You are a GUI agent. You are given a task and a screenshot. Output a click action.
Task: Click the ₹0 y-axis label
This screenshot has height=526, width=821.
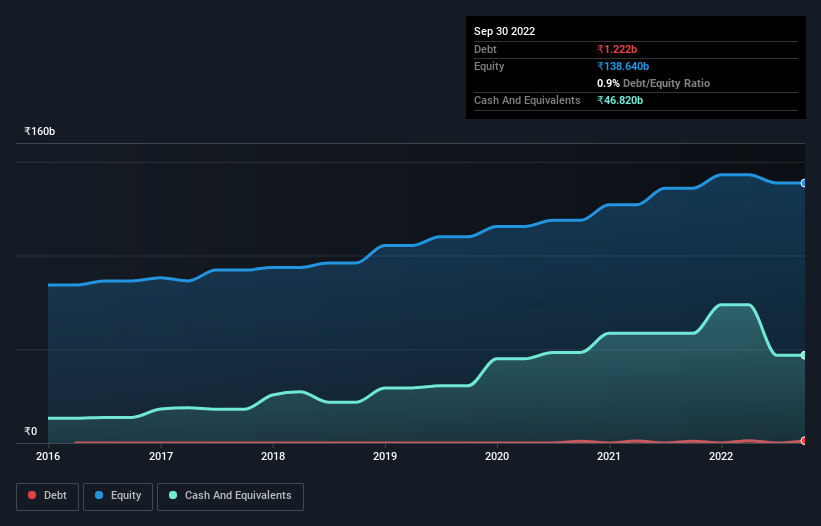tap(31, 431)
